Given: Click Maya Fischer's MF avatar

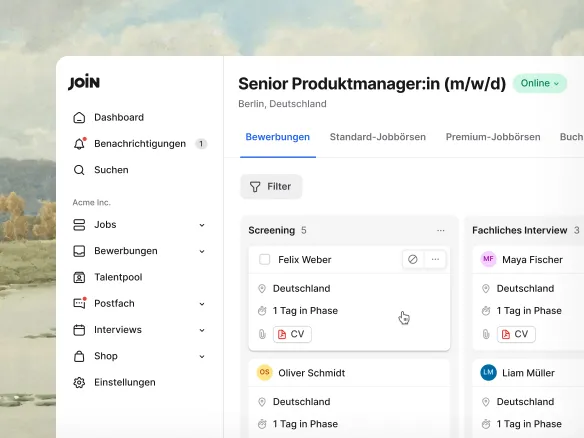Looking at the screenshot, I should 488,259.
